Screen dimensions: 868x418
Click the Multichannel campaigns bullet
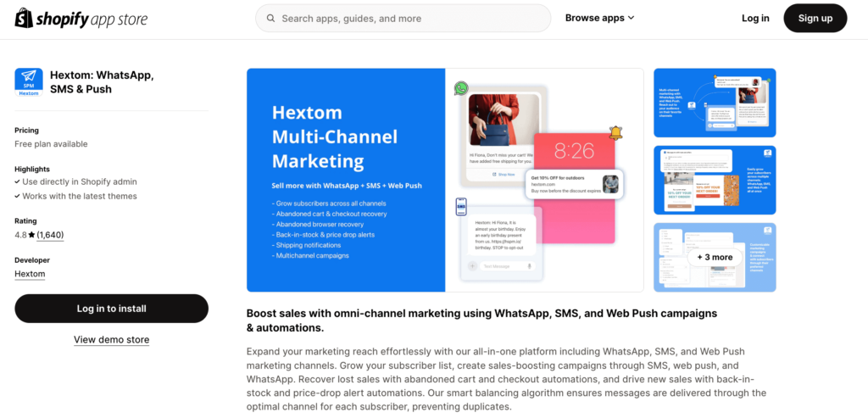[x=310, y=256]
